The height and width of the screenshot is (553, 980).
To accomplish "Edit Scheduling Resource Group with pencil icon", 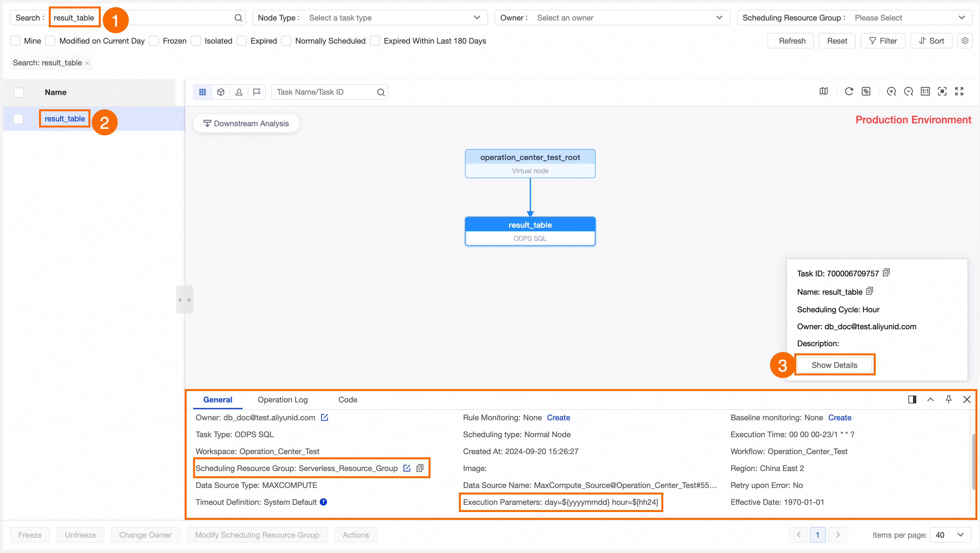I will pos(407,468).
